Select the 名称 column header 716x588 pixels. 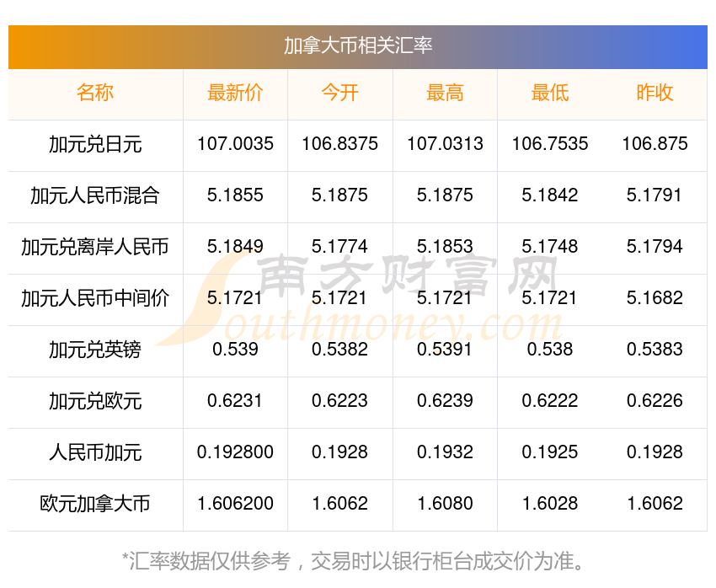point(95,93)
